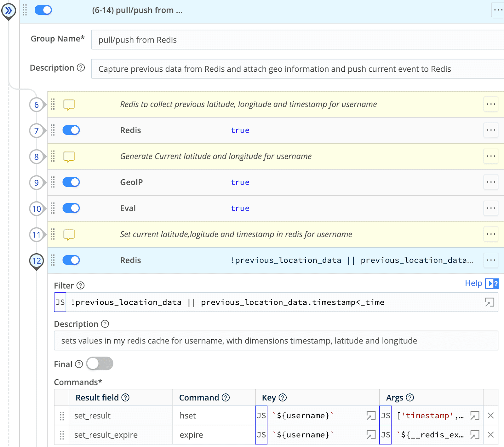504x447 pixels.
Task: Expand the Filter expression editor
Action: tap(489, 302)
